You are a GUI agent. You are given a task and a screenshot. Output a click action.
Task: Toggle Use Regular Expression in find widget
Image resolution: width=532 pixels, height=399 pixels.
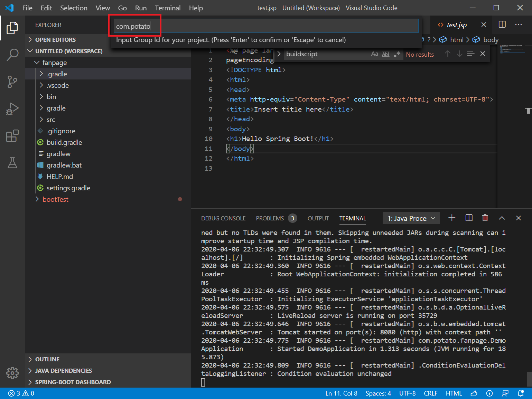pos(397,54)
